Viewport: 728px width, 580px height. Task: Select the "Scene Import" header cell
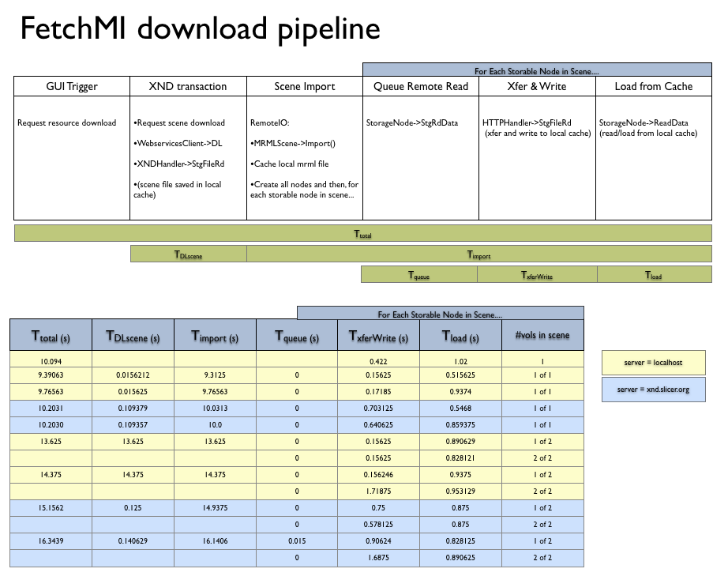(x=304, y=86)
